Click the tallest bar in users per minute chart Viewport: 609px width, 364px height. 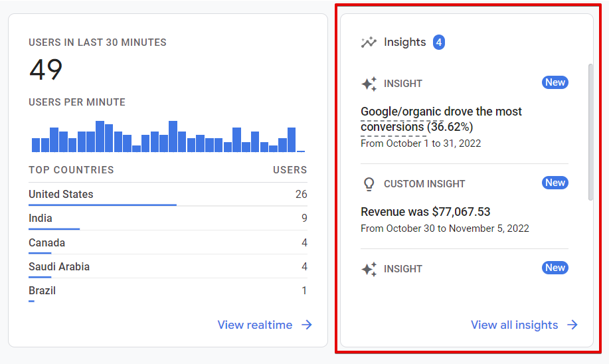100,136
